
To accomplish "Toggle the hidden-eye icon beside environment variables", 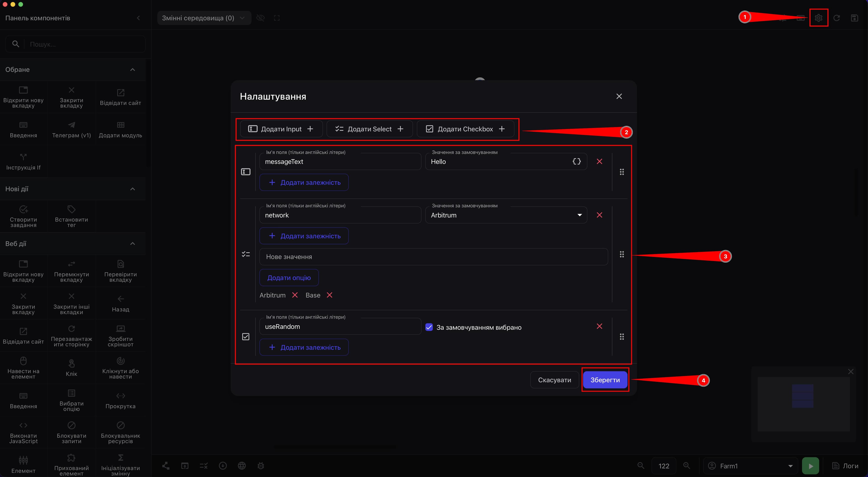I will click(x=260, y=18).
